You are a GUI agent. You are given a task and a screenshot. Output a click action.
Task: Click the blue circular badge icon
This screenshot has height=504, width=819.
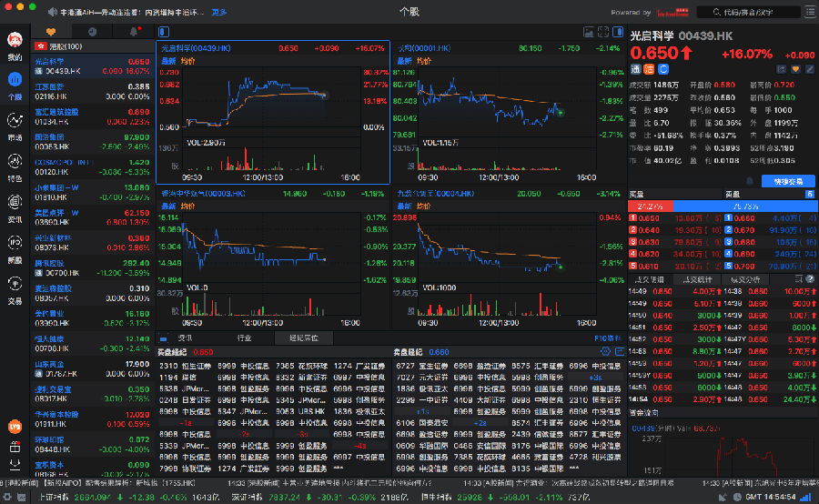(x=663, y=69)
